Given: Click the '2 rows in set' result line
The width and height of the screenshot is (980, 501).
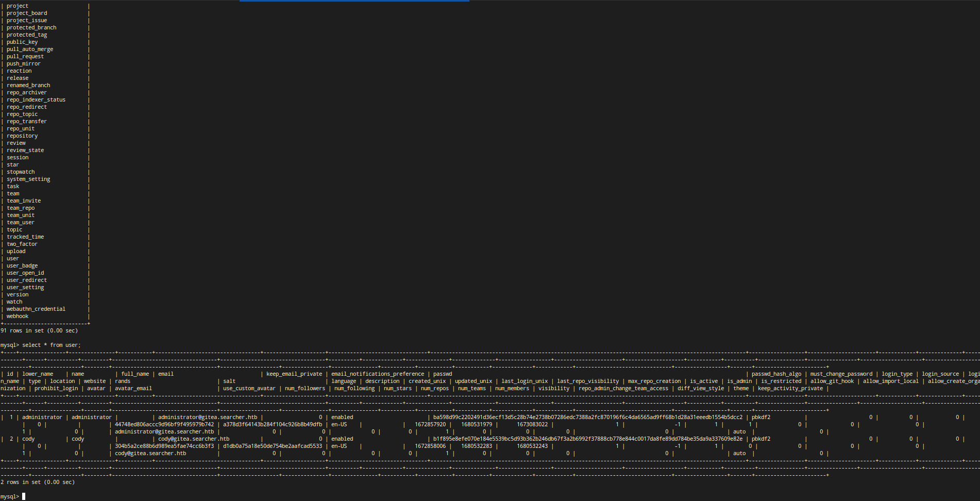Looking at the screenshot, I should pyautogui.click(x=38, y=482).
